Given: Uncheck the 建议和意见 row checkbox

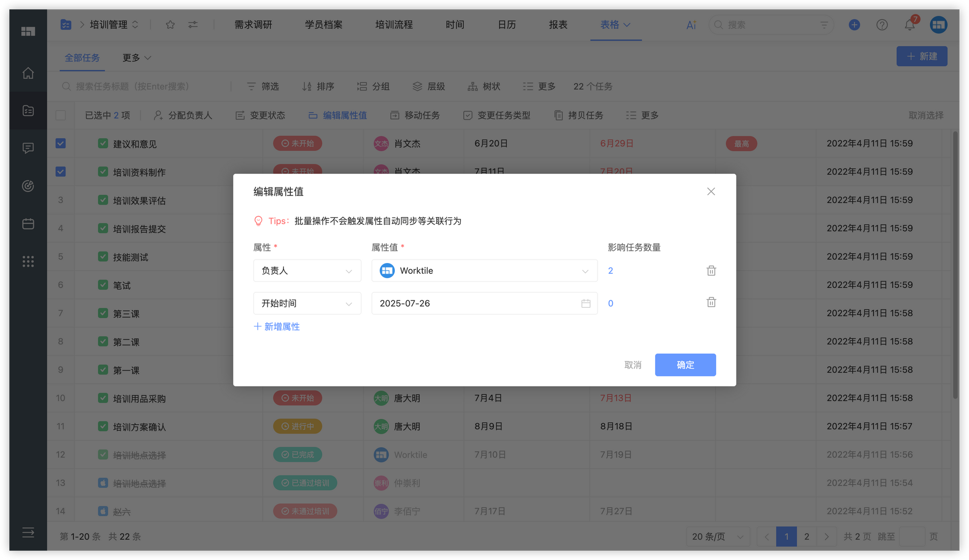Looking at the screenshot, I should [x=61, y=143].
